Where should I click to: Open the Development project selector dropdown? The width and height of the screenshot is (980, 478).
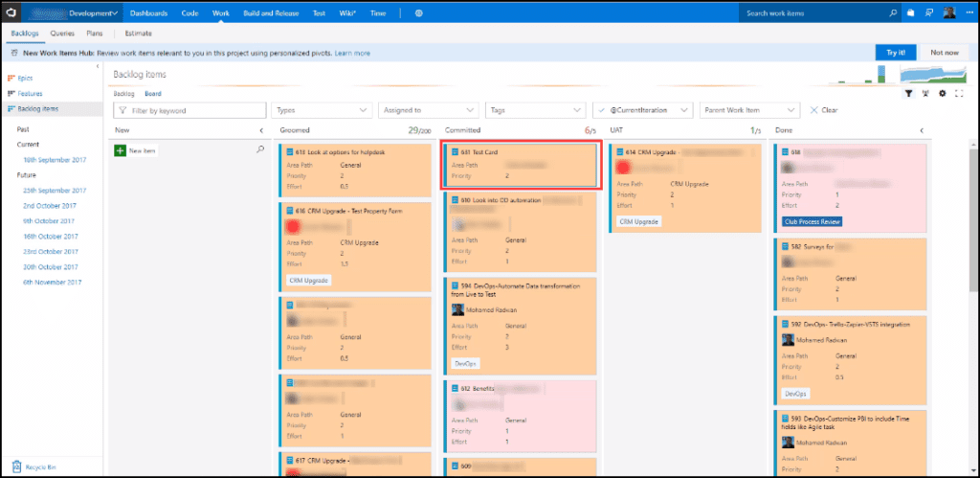point(94,13)
